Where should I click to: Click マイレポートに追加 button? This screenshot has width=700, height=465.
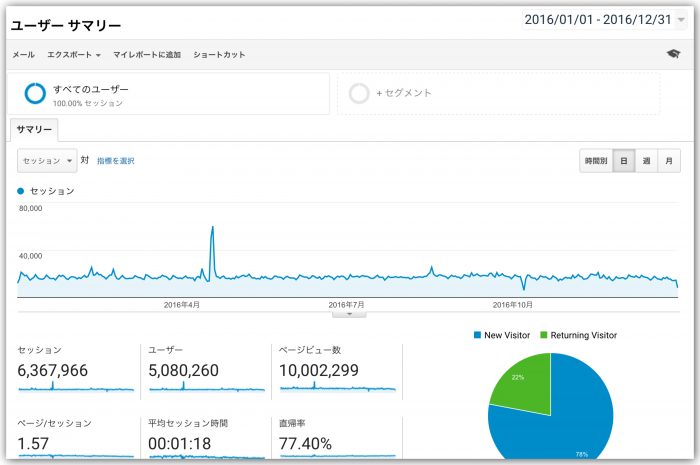click(x=147, y=54)
